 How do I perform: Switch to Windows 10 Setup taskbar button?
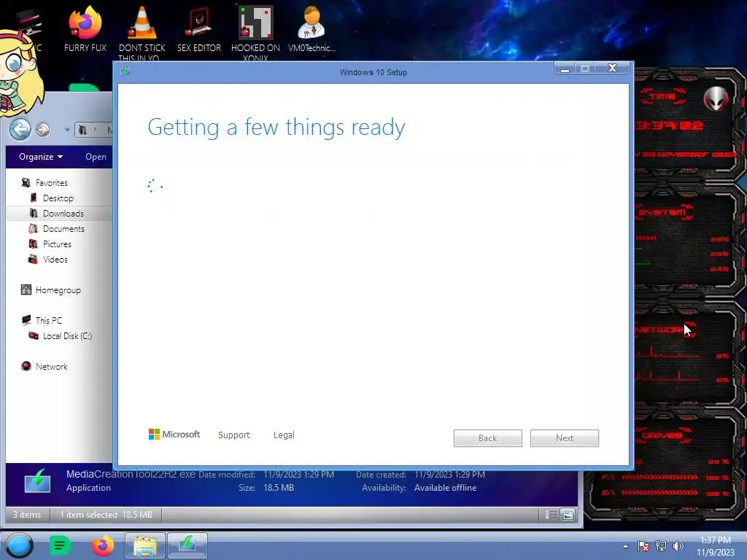click(187, 545)
